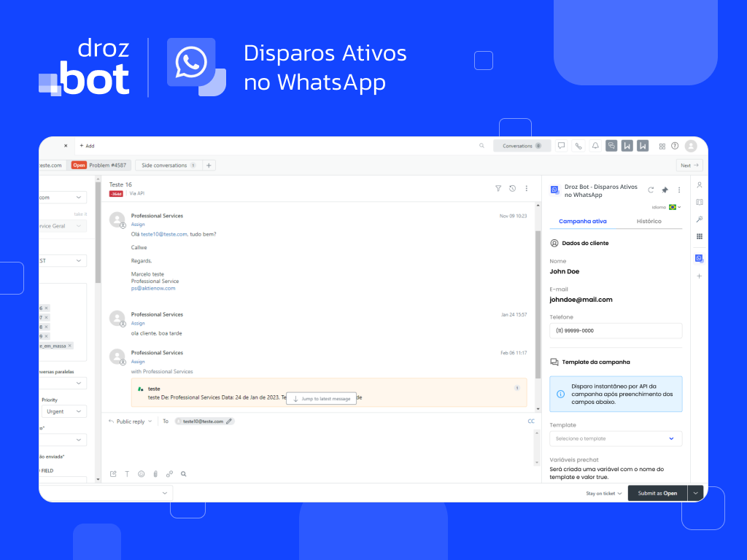The image size is (747, 560).
Task: Open the idioma language flag dropdown
Action: pyautogui.click(x=674, y=207)
